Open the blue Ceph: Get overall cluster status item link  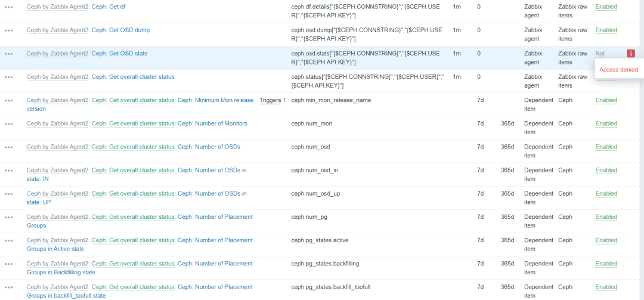pos(132,77)
